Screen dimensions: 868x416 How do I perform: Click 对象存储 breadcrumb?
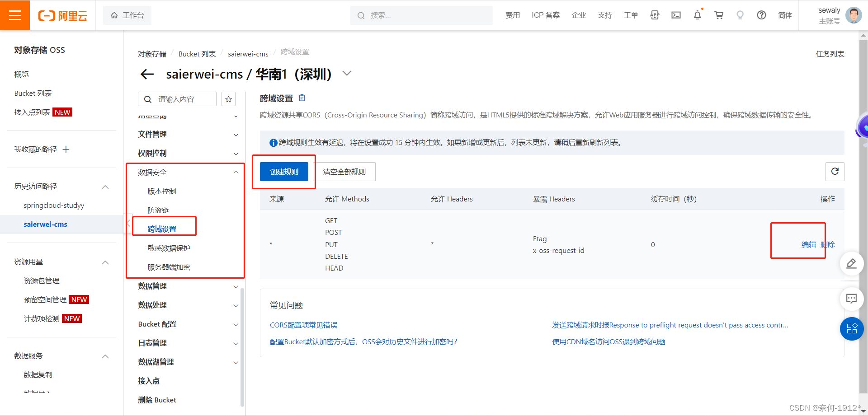152,54
